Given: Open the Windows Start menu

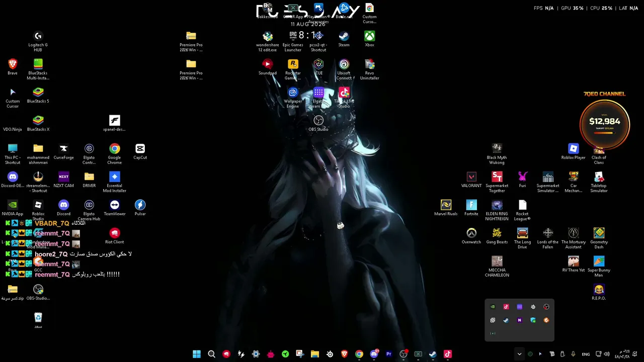Looking at the screenshot, I should 197,354.
